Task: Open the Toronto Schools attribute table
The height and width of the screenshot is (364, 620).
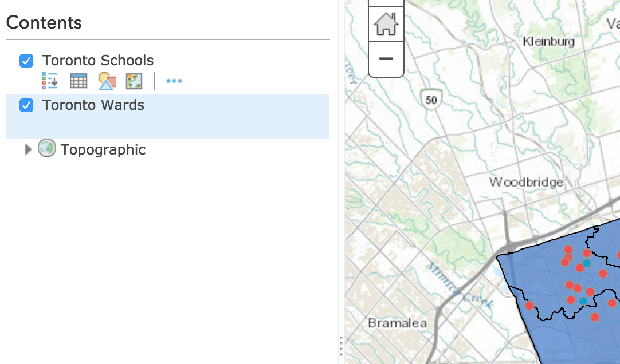Action: 78,81
